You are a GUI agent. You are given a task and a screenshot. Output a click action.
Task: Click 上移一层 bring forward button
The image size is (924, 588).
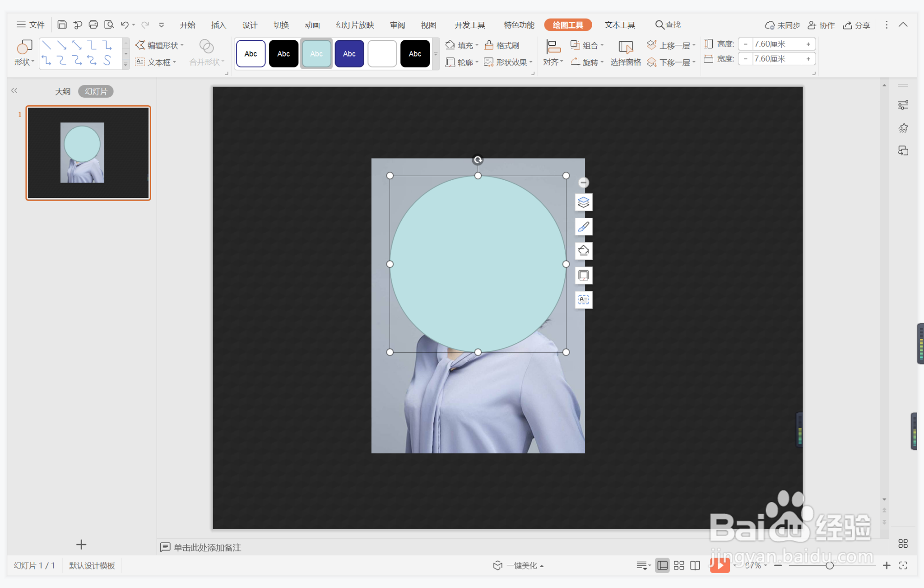point(671,45)
